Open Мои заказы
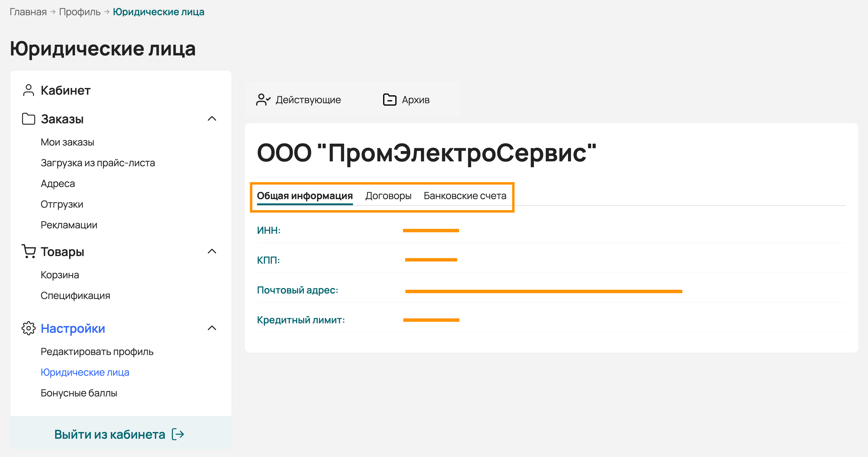 pos(67,142)
